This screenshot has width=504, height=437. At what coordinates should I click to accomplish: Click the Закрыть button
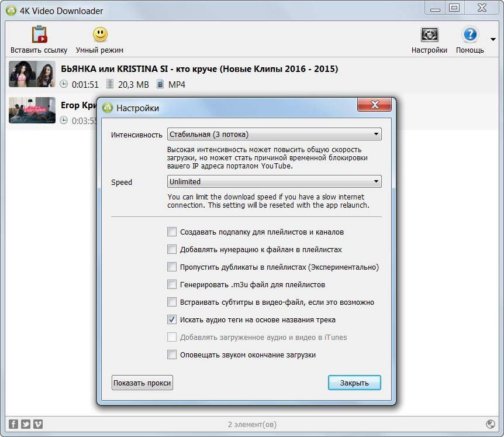pos(354,383)
